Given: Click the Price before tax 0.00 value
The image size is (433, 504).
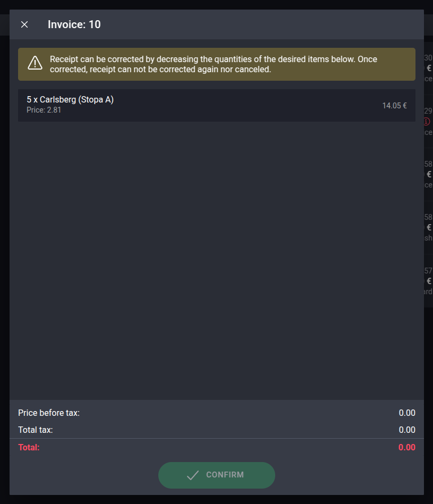Looking at the screenshot, I should [407, 413].
